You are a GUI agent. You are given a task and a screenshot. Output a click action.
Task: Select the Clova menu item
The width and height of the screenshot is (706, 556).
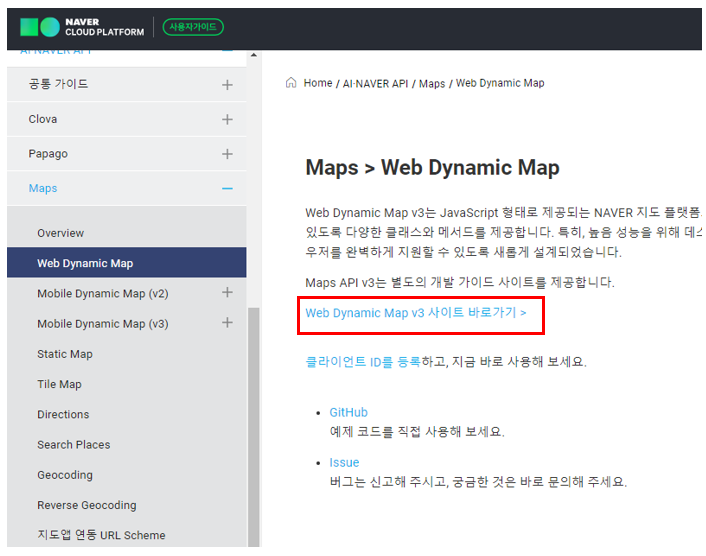[127, 119]
